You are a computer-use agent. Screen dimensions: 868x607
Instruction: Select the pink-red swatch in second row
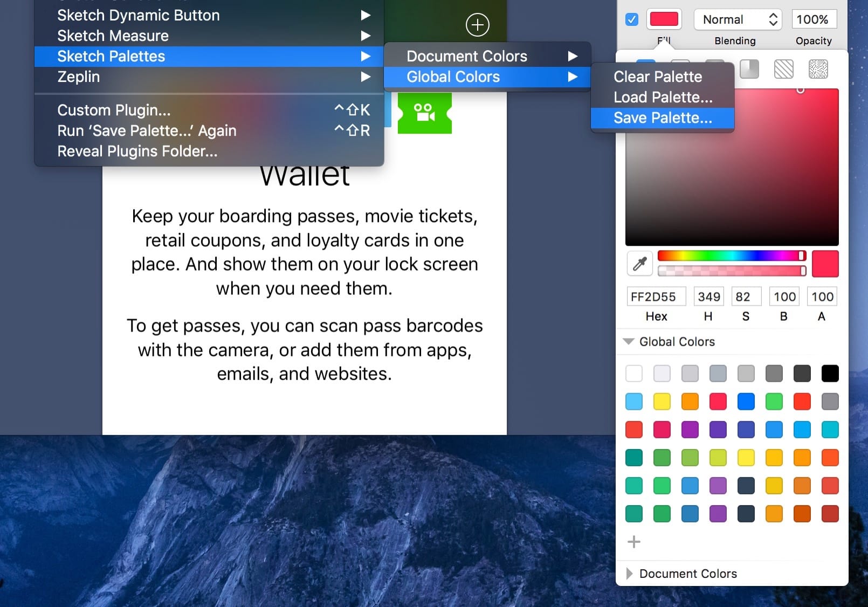click(x=718, y=401)
